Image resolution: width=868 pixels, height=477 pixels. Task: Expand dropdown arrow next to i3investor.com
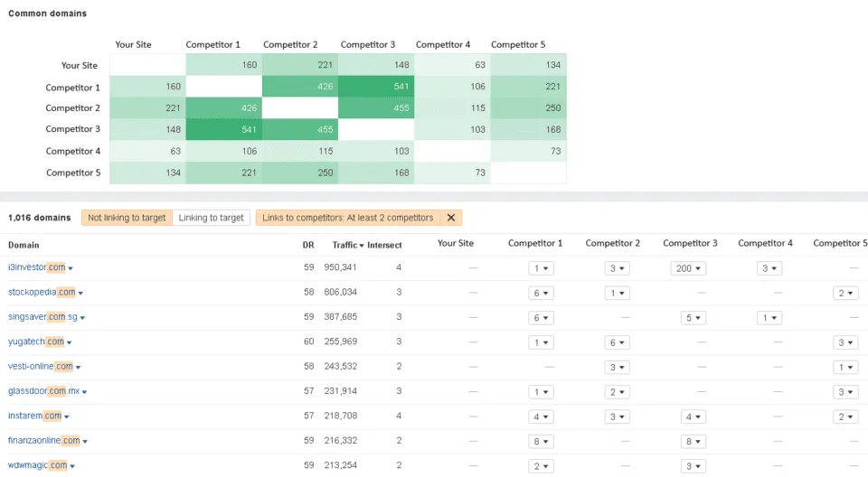[x=71, y=268]
